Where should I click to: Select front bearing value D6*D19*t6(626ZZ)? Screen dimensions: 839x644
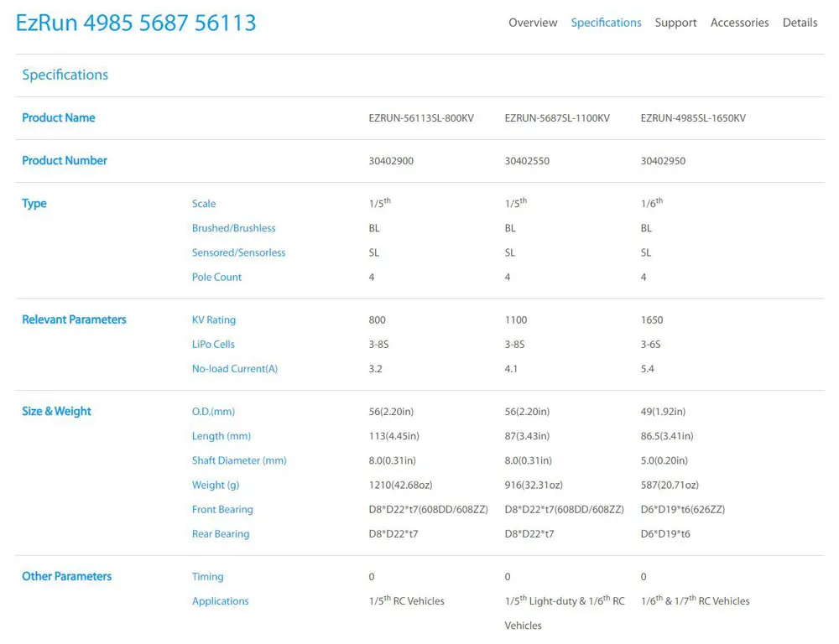point(682,510)
